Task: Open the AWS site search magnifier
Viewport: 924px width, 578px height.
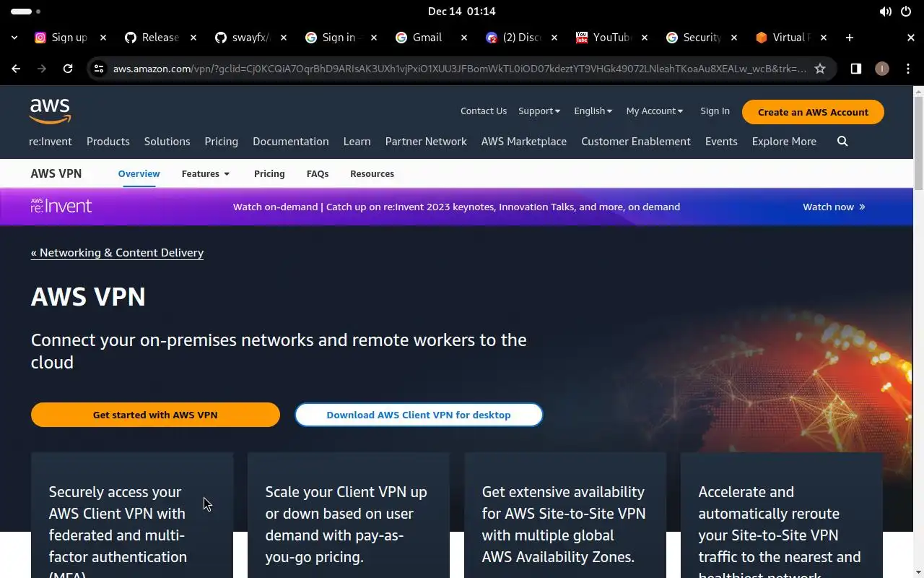Action: click(x=842, y=142)
